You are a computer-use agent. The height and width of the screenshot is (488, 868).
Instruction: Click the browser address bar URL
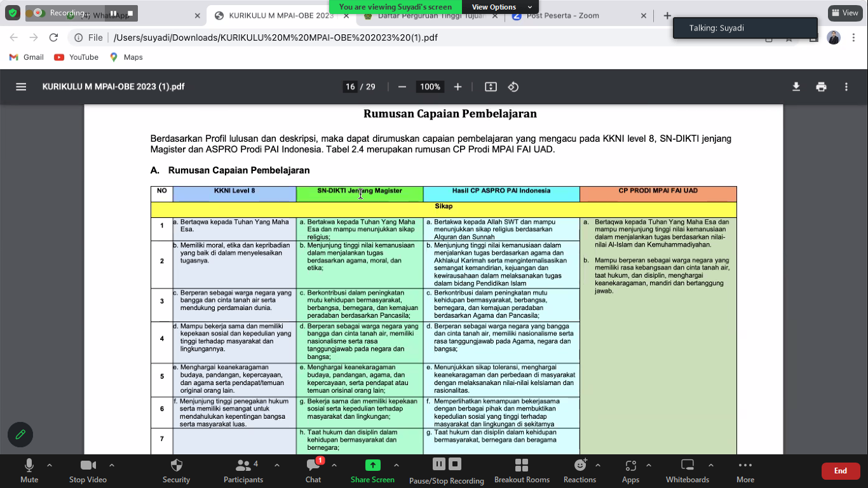[276, 37]
